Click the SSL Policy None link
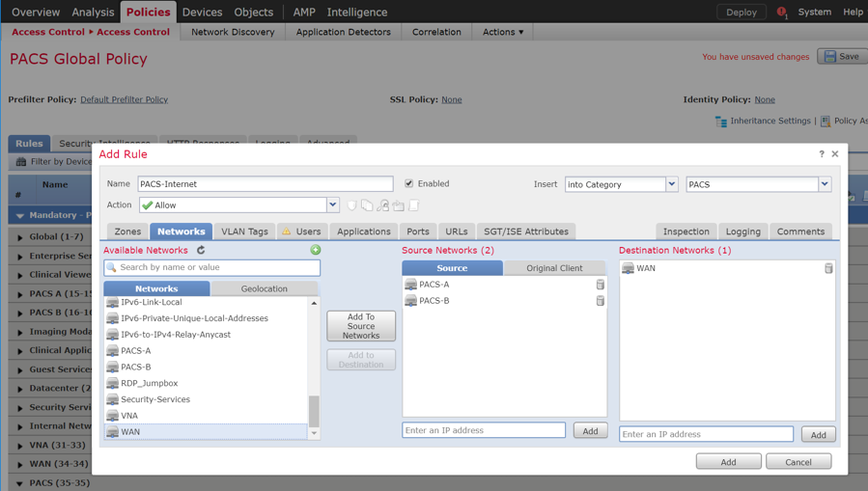868x491 pixels. point(452,99)
